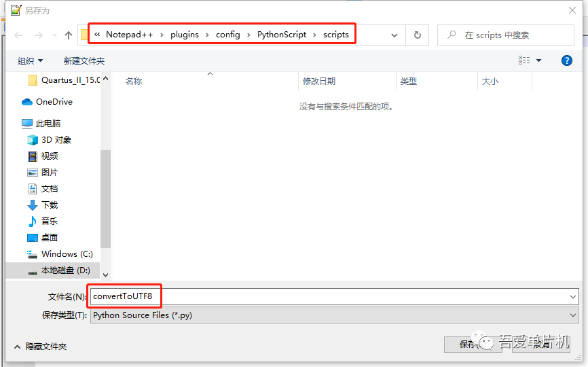Screen dimensions: 588x367
Task: Open 文档 folder in the sidebar
Action: [43, 188]
